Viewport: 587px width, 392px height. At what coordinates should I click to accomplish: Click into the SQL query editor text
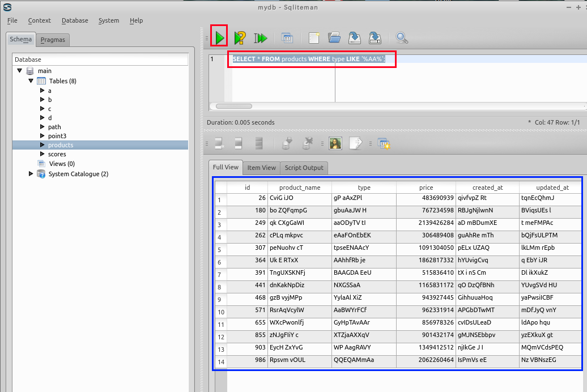tap(309, 59)
